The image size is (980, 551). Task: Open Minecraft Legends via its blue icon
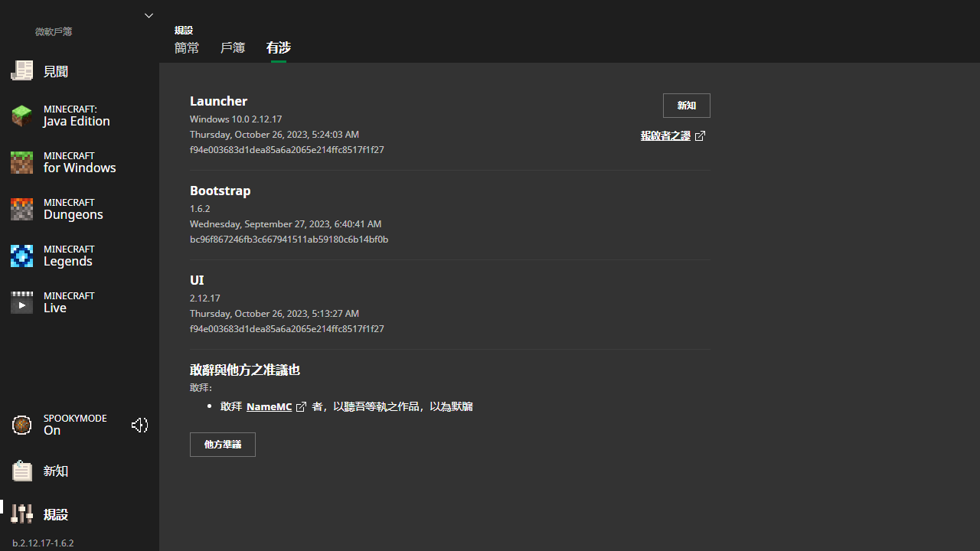coord(21,256)
